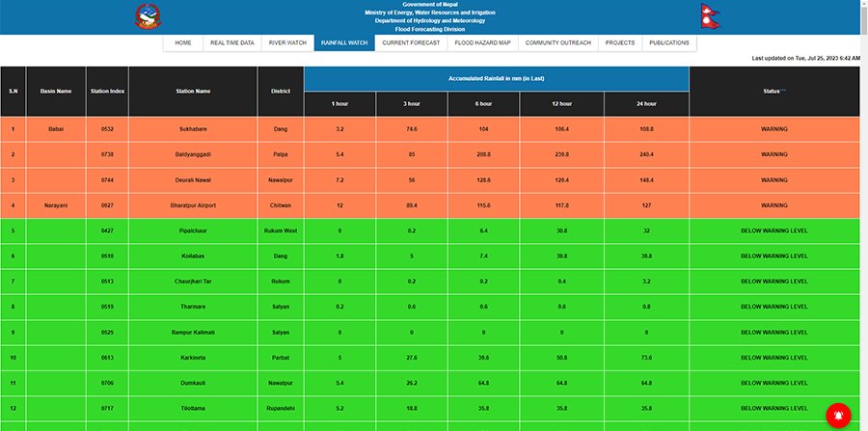The width and height of the screenshot is (868, 431).
Task: Open the Real Time Data menu
Action: pos(232,43)
